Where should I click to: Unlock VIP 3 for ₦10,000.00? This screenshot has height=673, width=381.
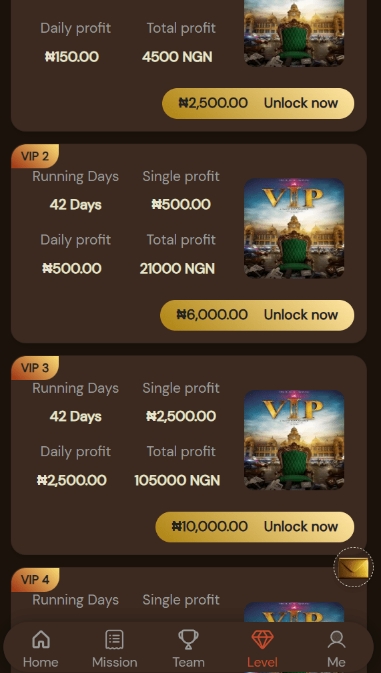(255, 527)
